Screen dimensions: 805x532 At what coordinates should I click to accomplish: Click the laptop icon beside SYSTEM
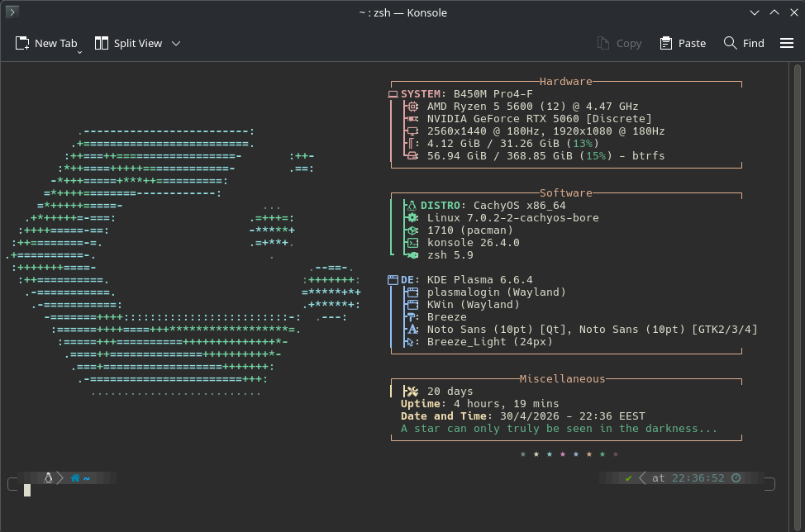pos(393,94)
